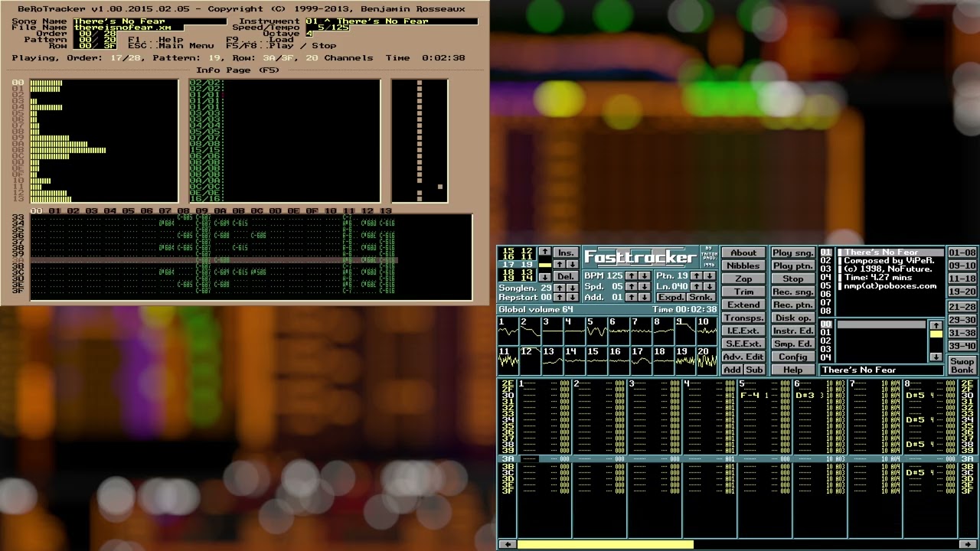Viewport: 980px width, 551px height.
Task: Switch to instrument bank 11-18
Action: pos(962,279)
